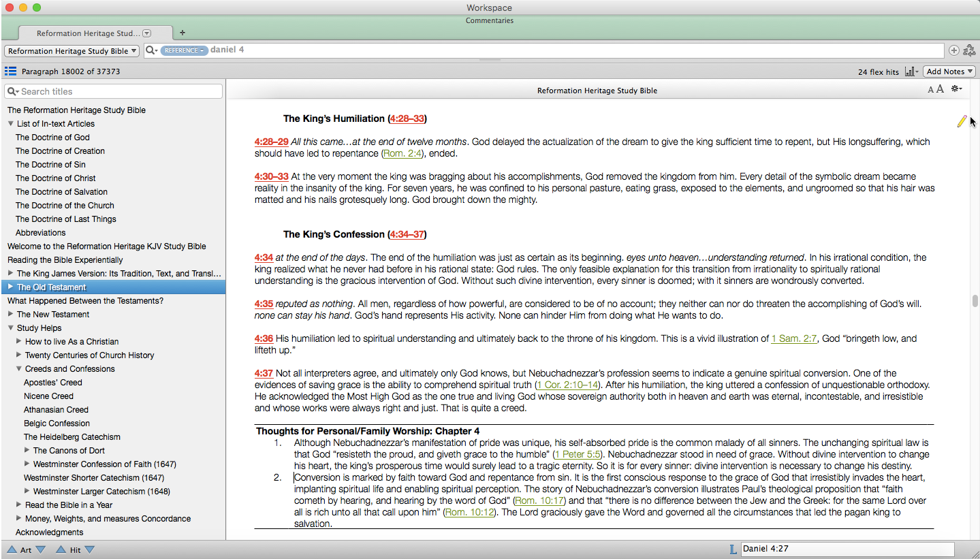Click the 4:37 verse reference
The image size is (980, 559).
pos(264,374)
